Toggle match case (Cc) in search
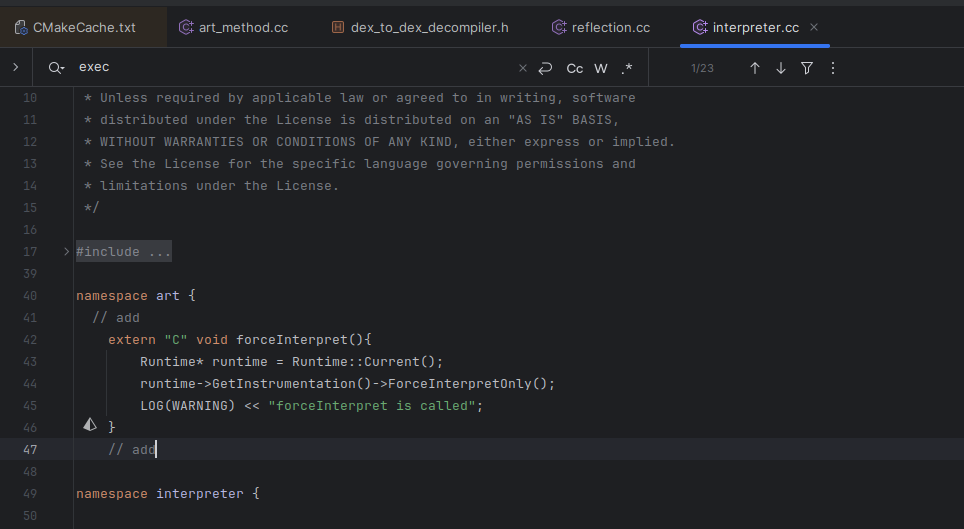 click(x=575, y=68)
